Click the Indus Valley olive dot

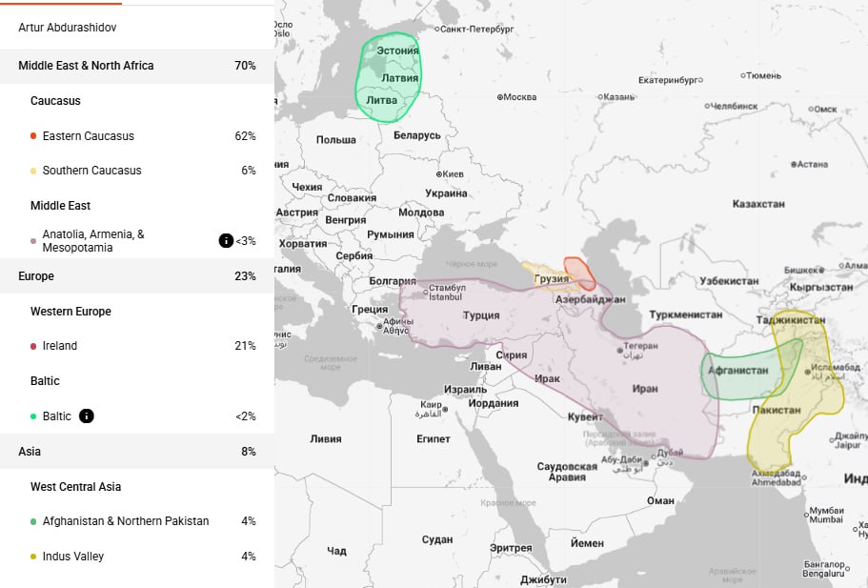point(33,557)
